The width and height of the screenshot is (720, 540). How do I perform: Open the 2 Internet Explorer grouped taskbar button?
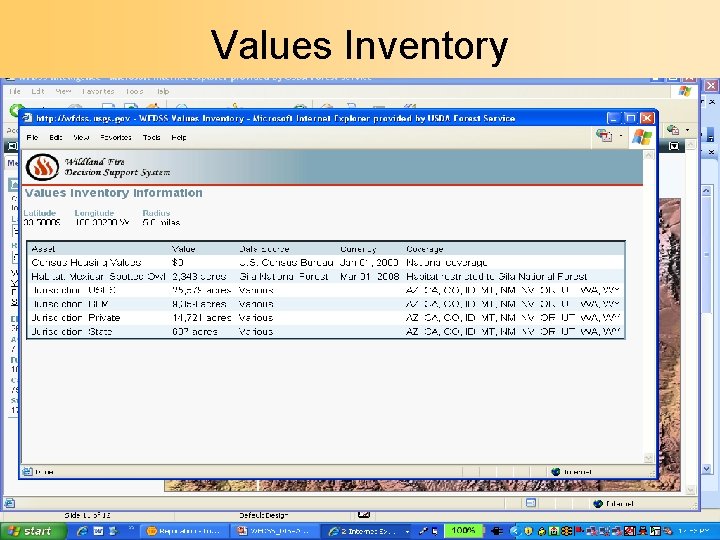(366, 531)
